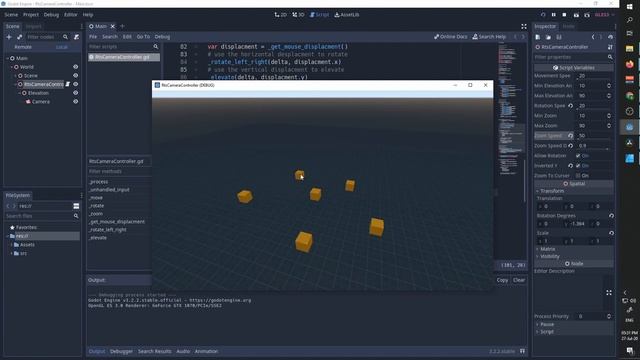This screenshot has height=360, width=640.
Task: Uncheck the Allow Rotation checkbox
Action: (x=578, y=156)
